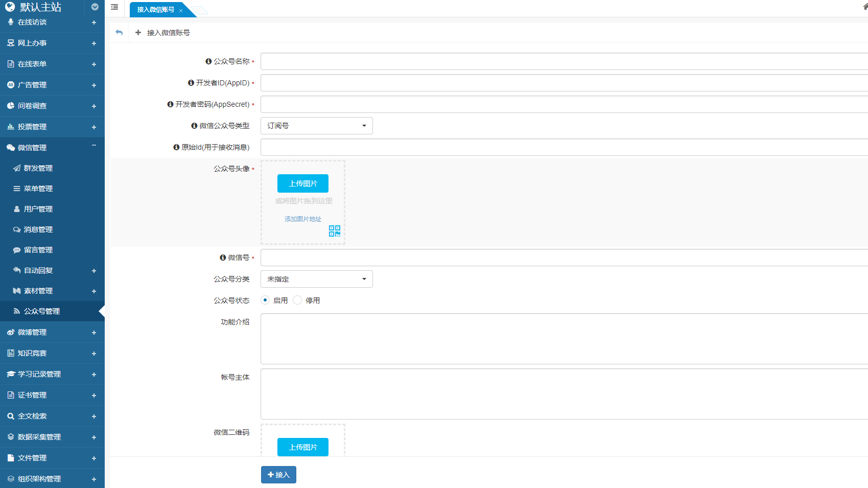This screenshot has width=868, height=488.
Task: Click 上传图片 button for 公众号头像
Action: click(x=303, y=183)
